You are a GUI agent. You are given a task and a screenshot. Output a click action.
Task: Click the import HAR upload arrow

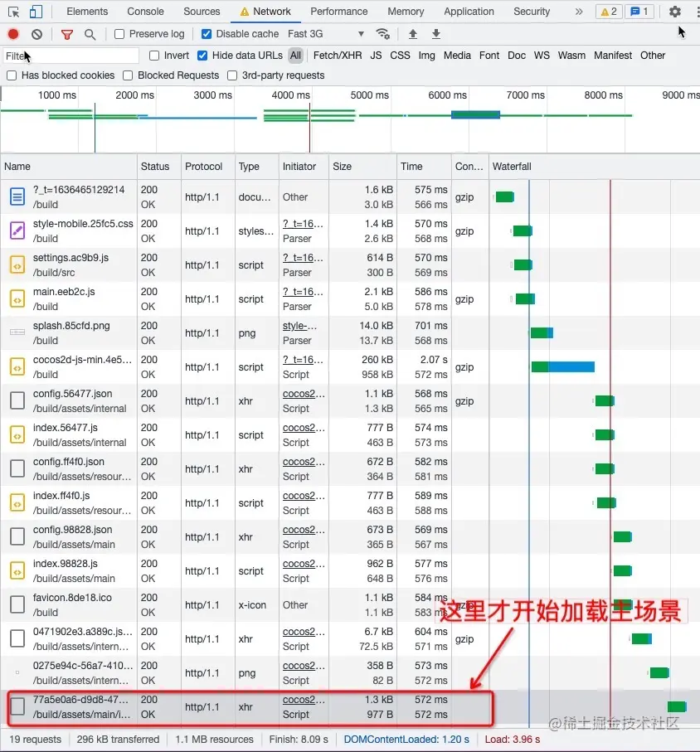pos(412,33)
